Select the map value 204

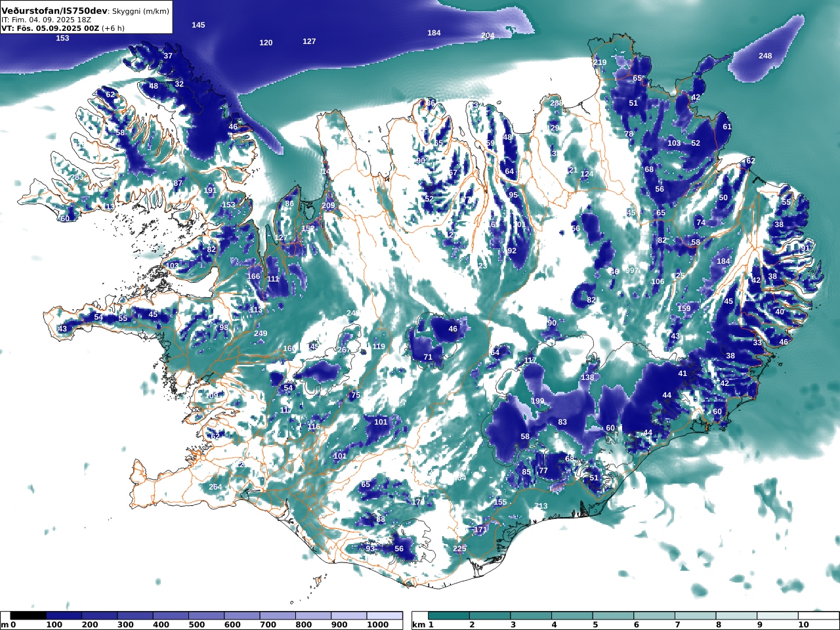pos(488,36)
